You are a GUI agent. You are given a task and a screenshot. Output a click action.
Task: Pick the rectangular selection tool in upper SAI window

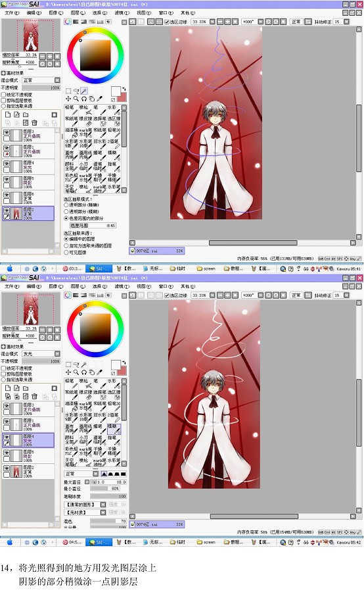coord(68,91)
